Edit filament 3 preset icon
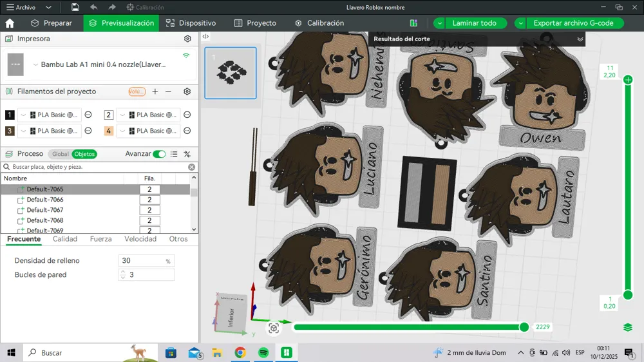 88,131
